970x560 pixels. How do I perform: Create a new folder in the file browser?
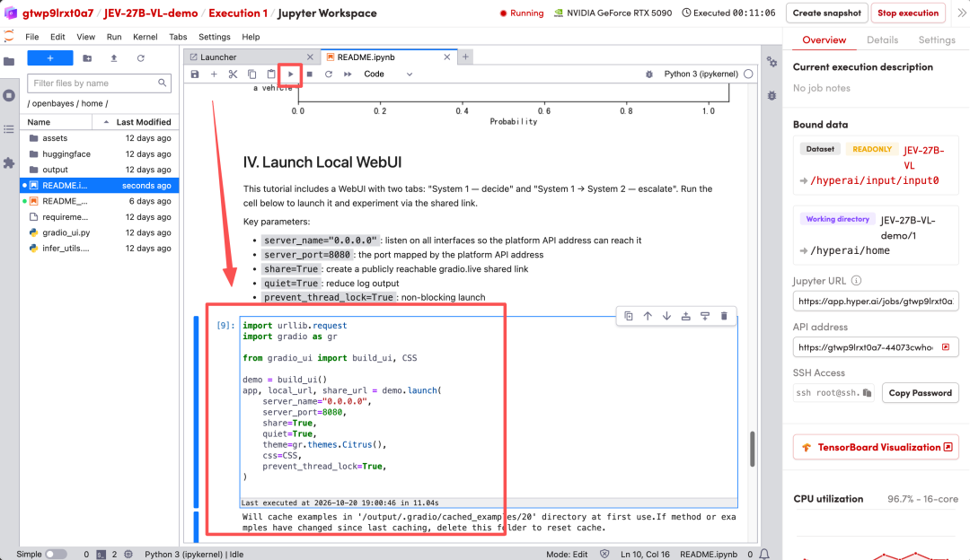coord(87,58)
